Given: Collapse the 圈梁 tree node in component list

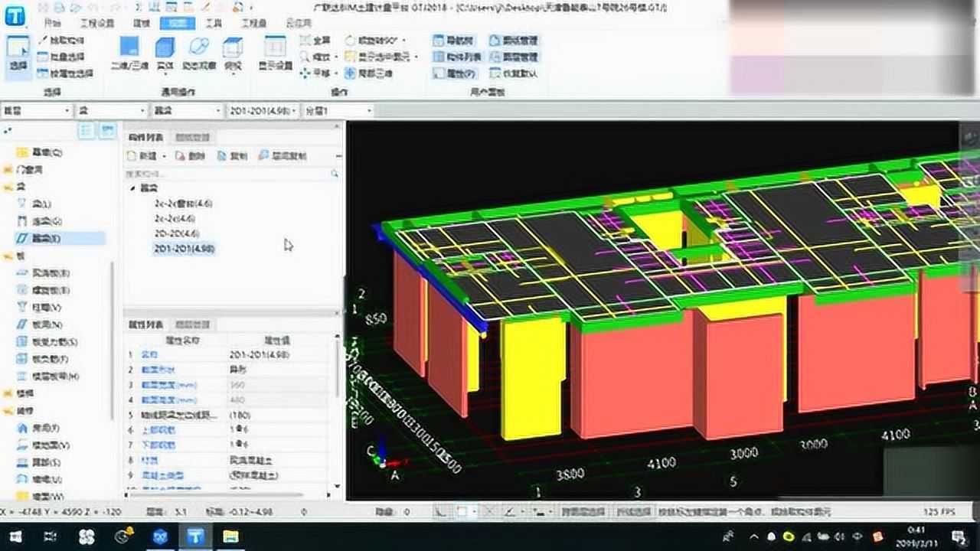Looking at the screenshot, I should (132, 188).
